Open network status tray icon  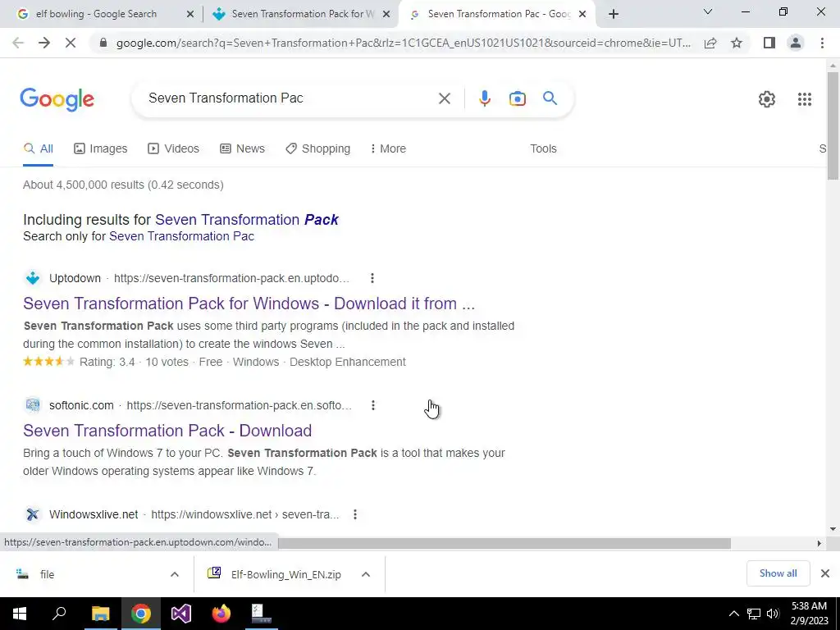click(754, 614)
